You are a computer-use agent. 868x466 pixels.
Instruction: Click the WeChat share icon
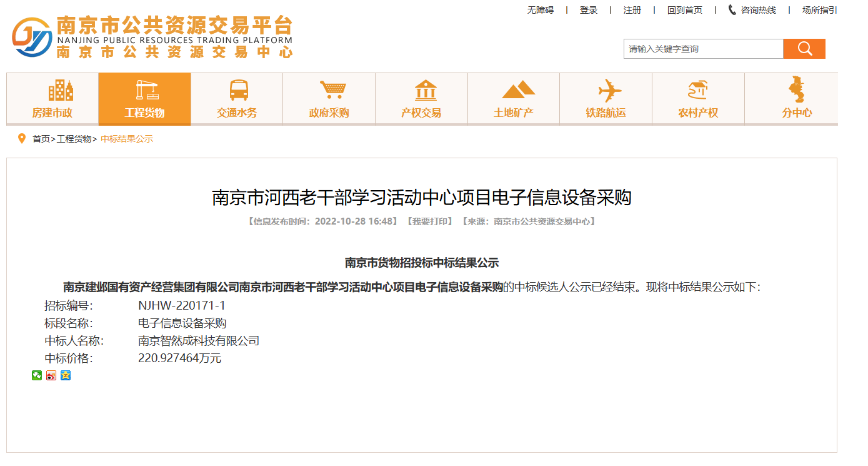[37, 375]
